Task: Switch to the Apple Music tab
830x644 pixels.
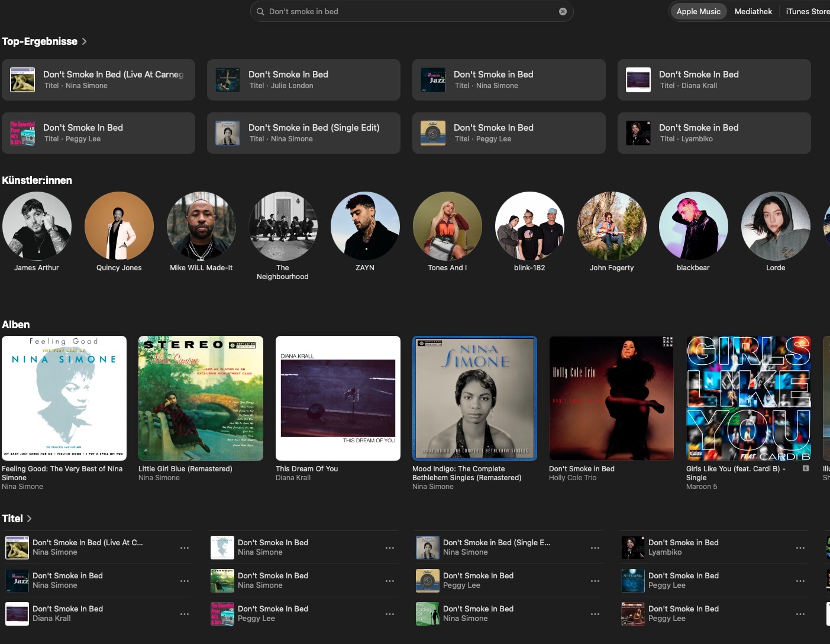Action: tap(698, 11)
